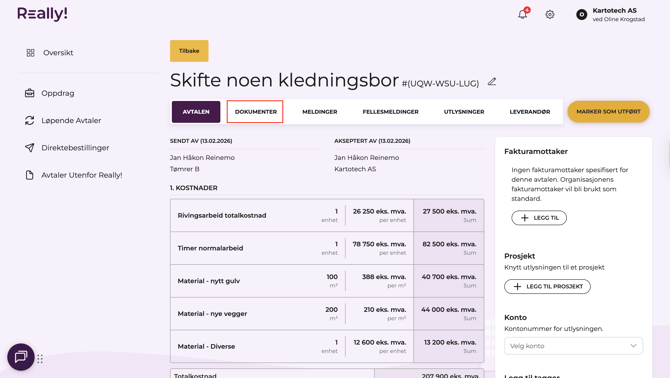Click Material - Diverse row label
Viewport: 670px width, 378px height.
pyautogui.click(x=206, y=346)
